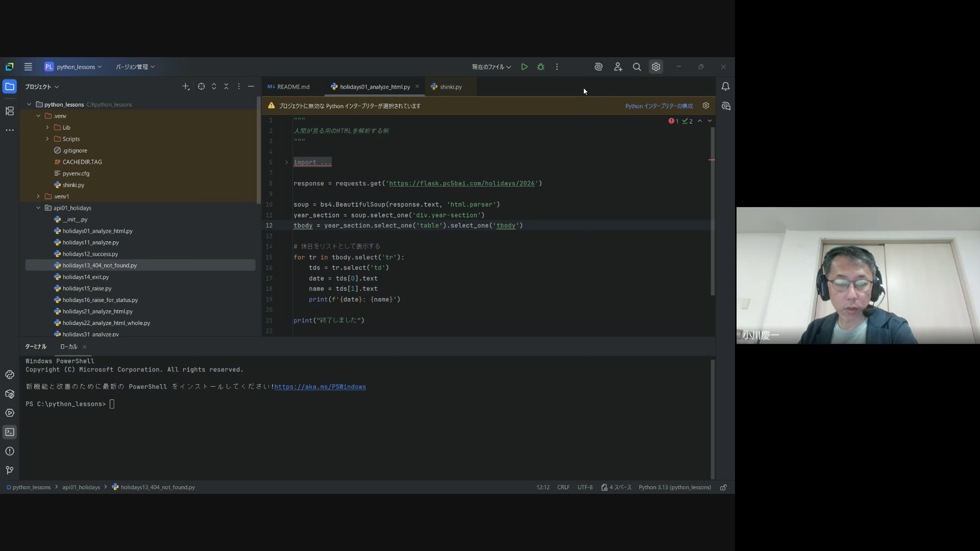Open the AI Assistant chat icon

pos(726,106)
